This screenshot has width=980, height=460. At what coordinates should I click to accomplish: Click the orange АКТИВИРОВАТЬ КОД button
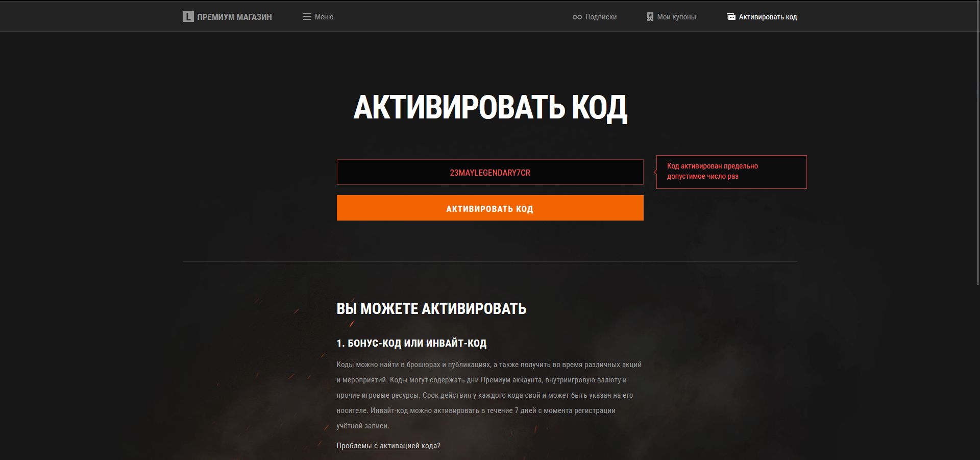(x=490, y=208)
